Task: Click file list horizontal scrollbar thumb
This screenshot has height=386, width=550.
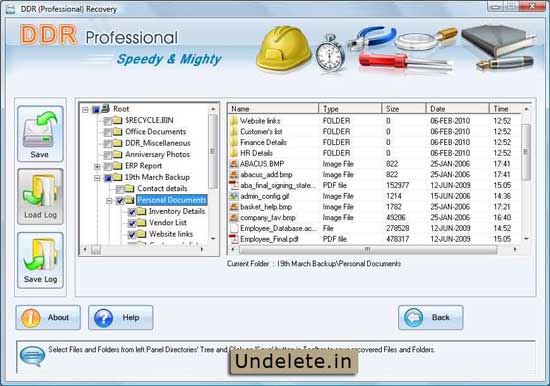Action: (368, 249)
